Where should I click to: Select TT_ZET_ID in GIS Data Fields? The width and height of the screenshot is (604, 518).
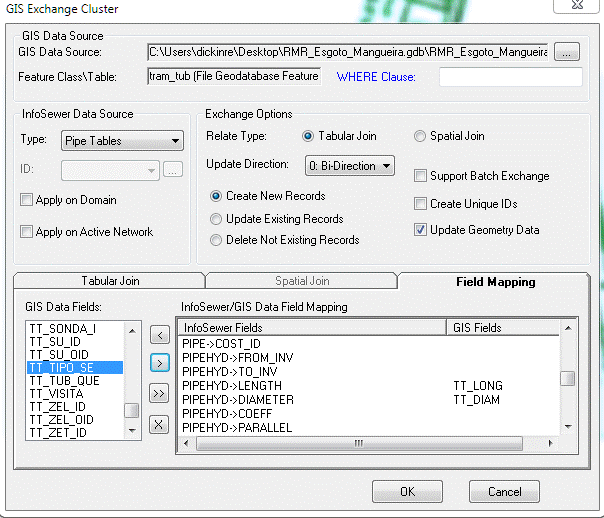pos(75,433)
